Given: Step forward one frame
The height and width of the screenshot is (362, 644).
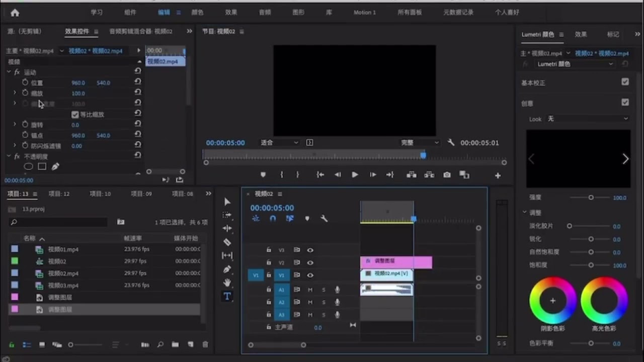Looking at the screenshot, I should tap(372, 174).
